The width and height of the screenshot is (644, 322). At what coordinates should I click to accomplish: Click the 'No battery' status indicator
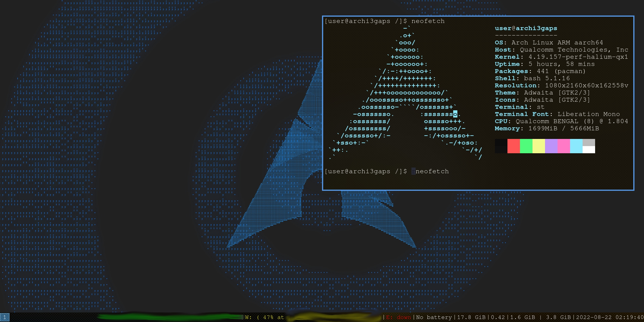(434, 317)
